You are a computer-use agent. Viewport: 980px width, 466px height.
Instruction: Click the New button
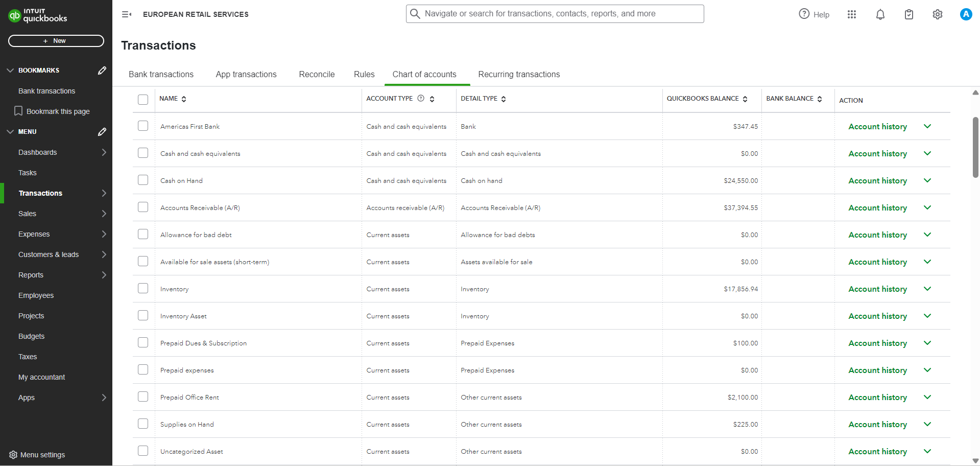coord(56,41)
